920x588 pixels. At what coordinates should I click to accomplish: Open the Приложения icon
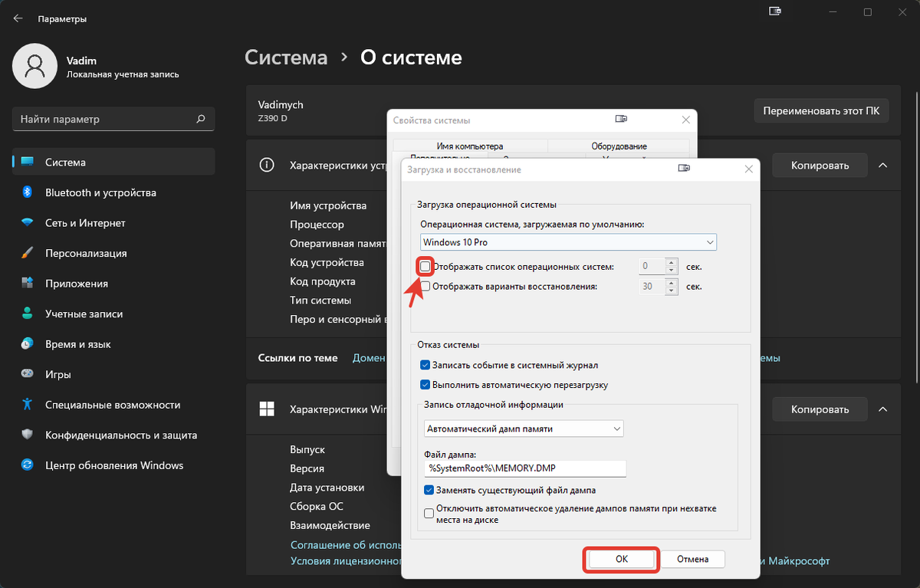pos(28,284)
